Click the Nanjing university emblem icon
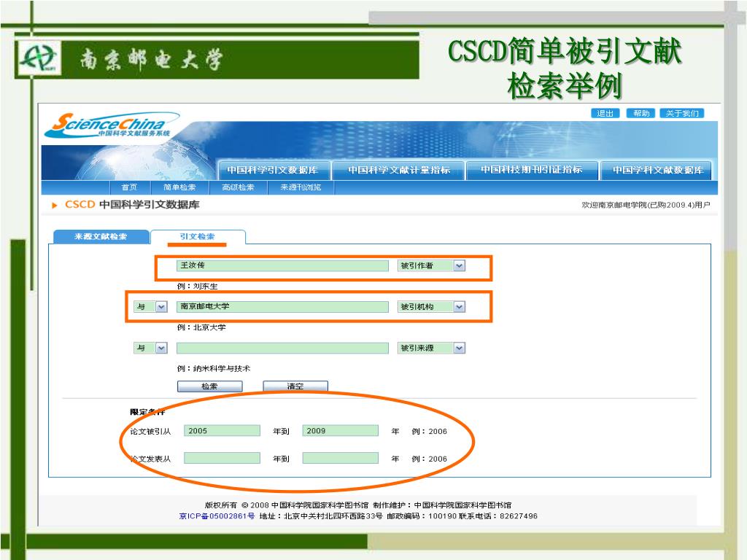 40,58
